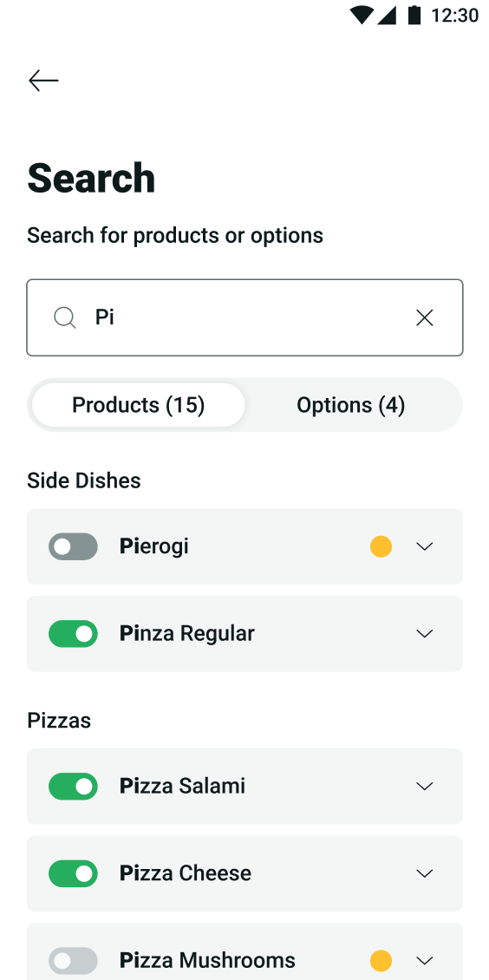The width and height of the screenshot is (489, 980).
Task: Click the magnifier search icon
Action: [64, 318]
